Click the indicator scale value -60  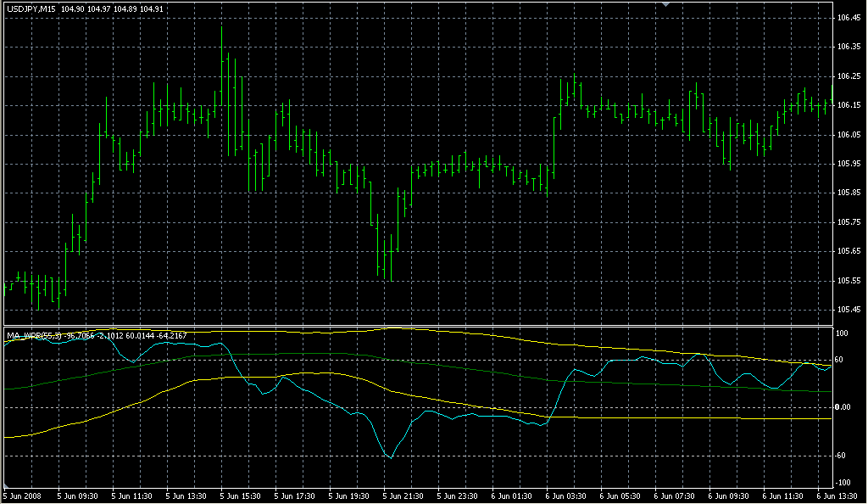pyautogui.click(x=840, y=456)
